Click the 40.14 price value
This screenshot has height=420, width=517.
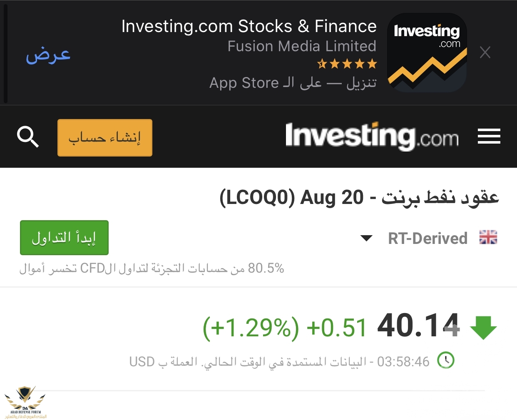pos(418,325)
